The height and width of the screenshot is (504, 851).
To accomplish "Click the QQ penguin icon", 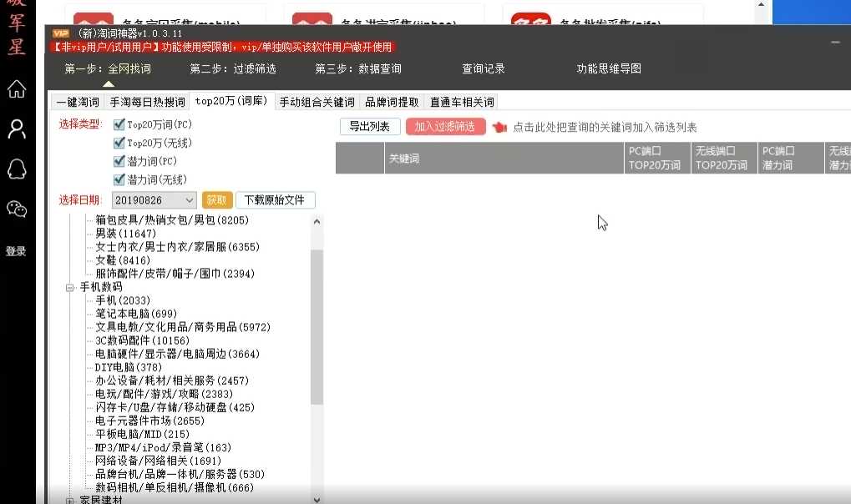I will (16, 169).
